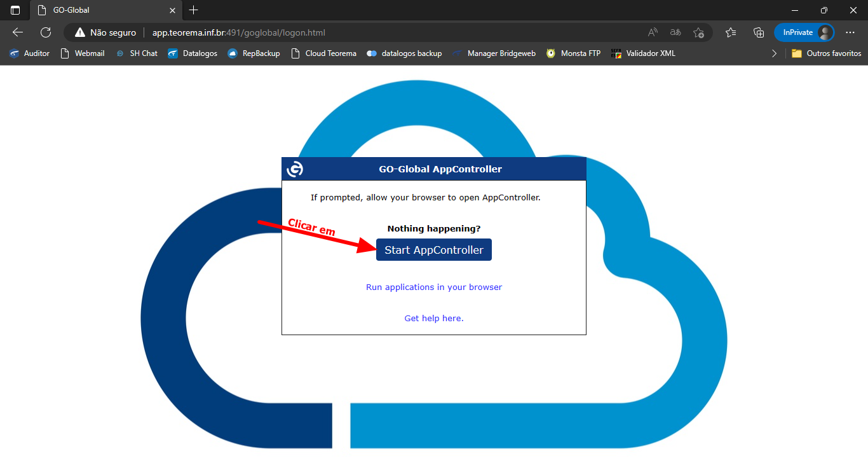Image resolution: width=868 pixels, height=463 pixels.
Task: Open the Manager Bridgeweb bookmark
Action: tap(494, 53)
